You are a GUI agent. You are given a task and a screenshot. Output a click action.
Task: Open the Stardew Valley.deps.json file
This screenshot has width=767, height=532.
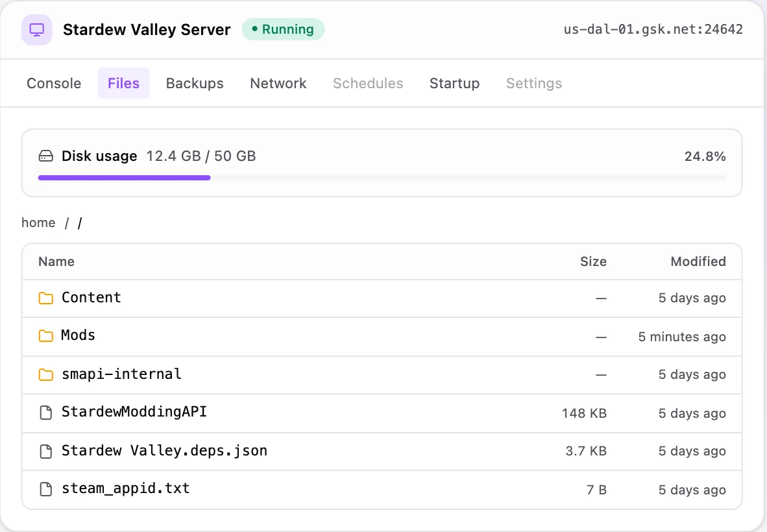164,451
